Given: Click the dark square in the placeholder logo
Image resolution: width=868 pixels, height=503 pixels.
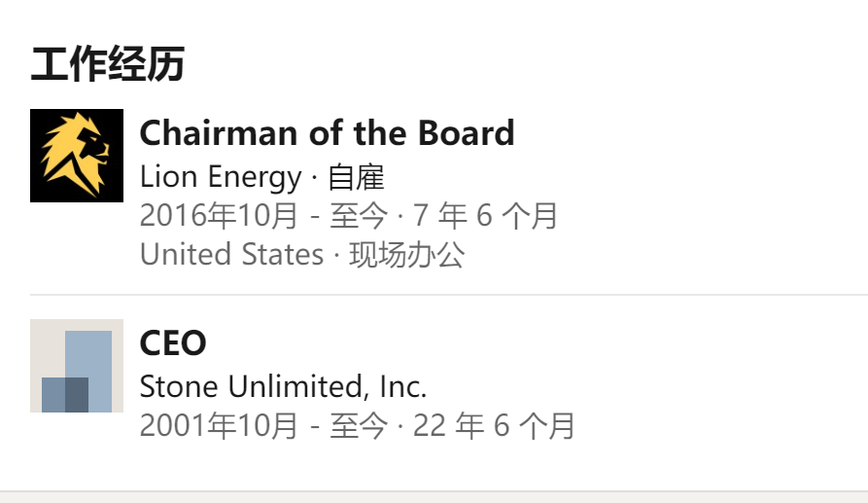Looking at the screenshot, I should tap(65, 393).
